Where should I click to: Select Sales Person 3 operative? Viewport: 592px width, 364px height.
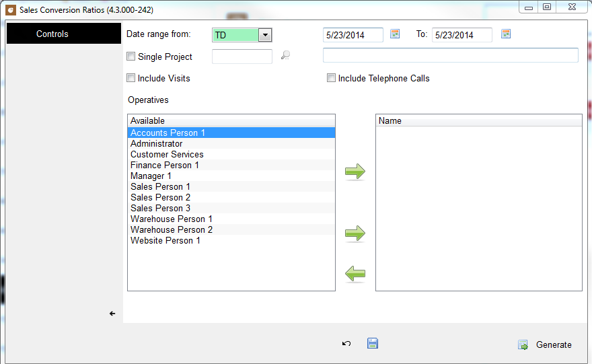pos(231,208)
